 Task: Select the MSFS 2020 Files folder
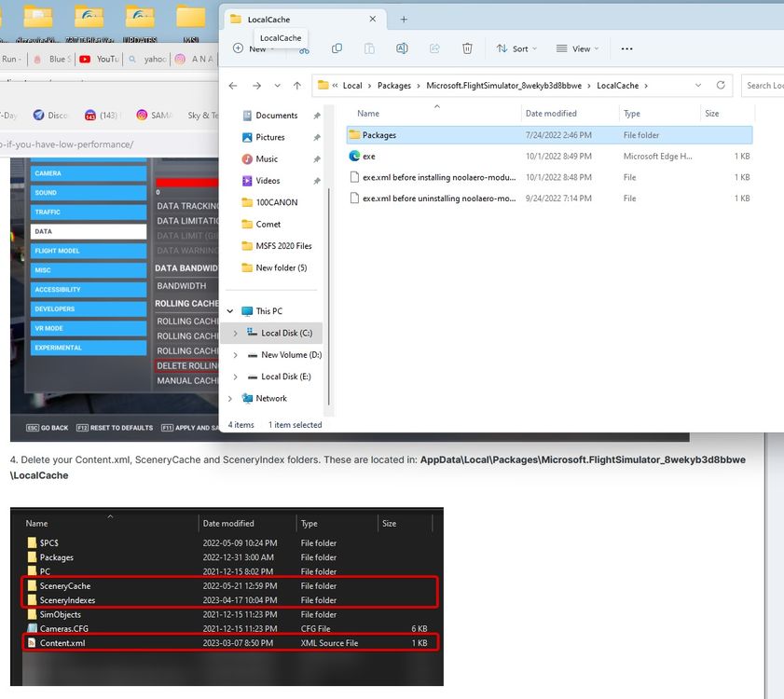pyautogui.click(x=283, y=246)
